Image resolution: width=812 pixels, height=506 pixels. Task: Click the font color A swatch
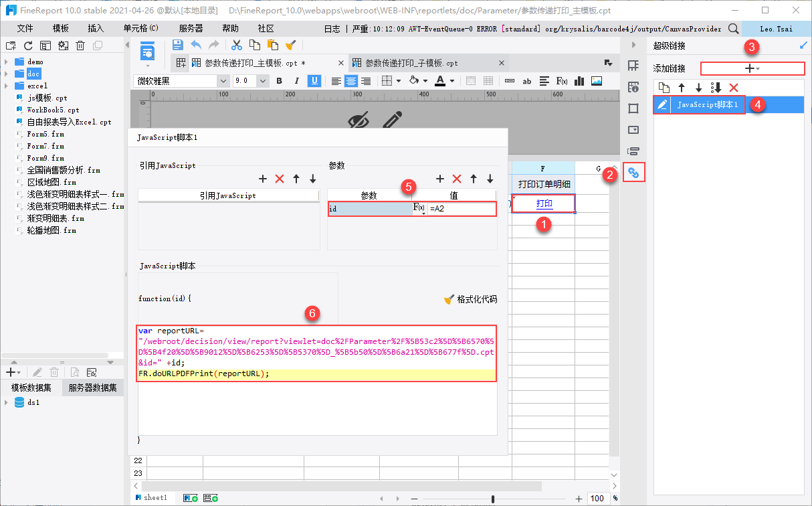coord(440,81)
